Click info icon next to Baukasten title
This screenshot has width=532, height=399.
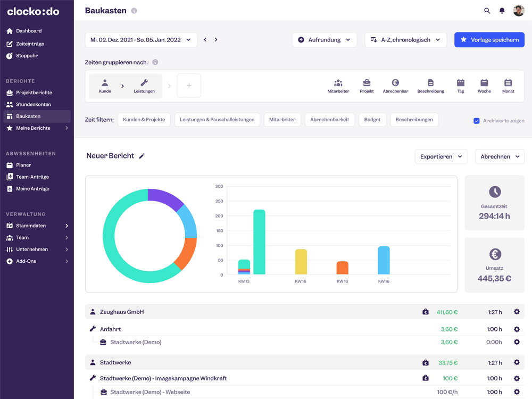(x=134, y=11)
